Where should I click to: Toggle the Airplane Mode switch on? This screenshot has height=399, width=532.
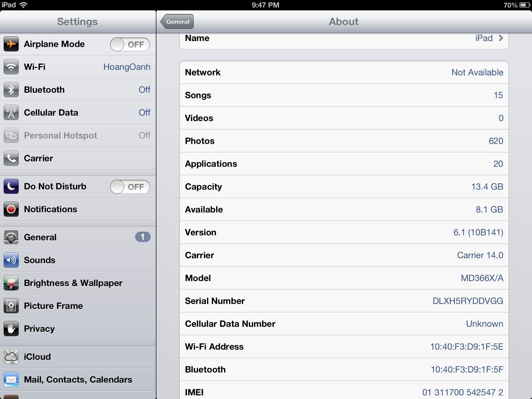point(130,44)
